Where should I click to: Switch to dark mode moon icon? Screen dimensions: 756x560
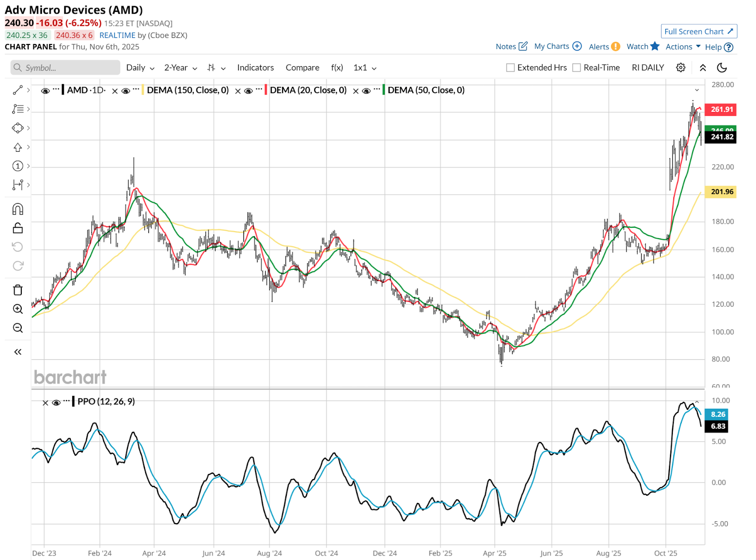coord(722,68)
